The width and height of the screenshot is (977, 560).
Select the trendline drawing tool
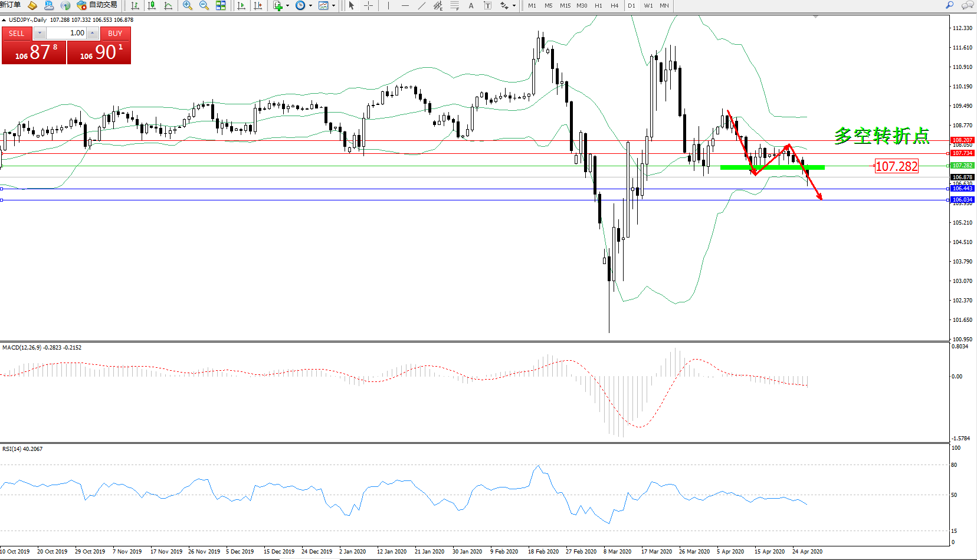click(x=421, y=5)
